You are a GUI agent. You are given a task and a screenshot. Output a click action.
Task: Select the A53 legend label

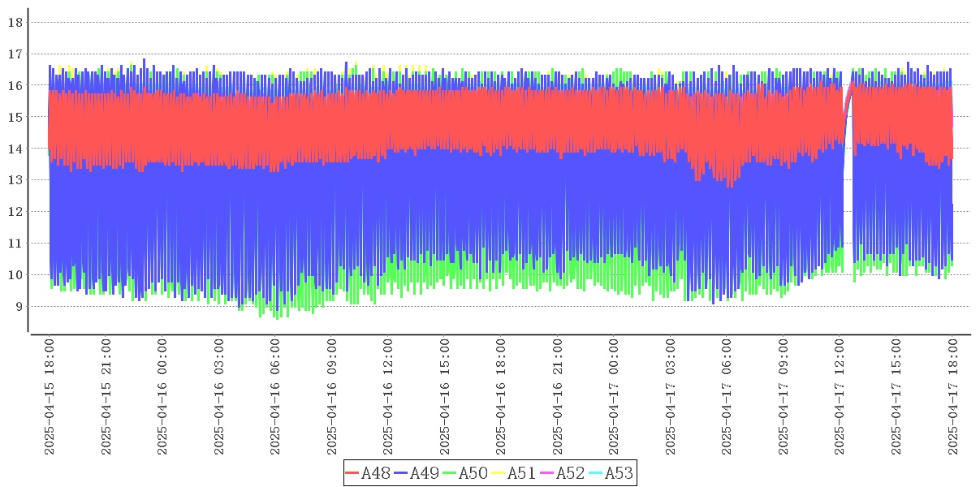pyautogui.click(x=619, y=473)
